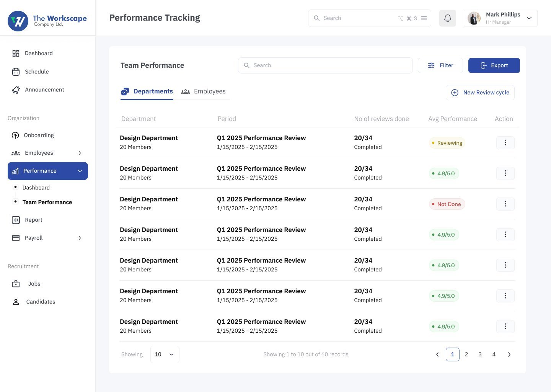
Task: Click the Jobs briefcase icon
Action: tap(16, 284)
